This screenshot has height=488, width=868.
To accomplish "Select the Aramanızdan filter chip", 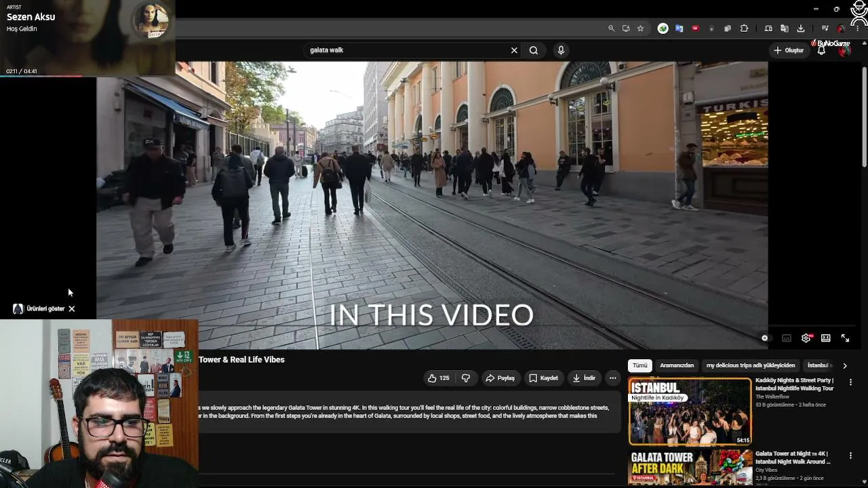I will tap(677, 365).
